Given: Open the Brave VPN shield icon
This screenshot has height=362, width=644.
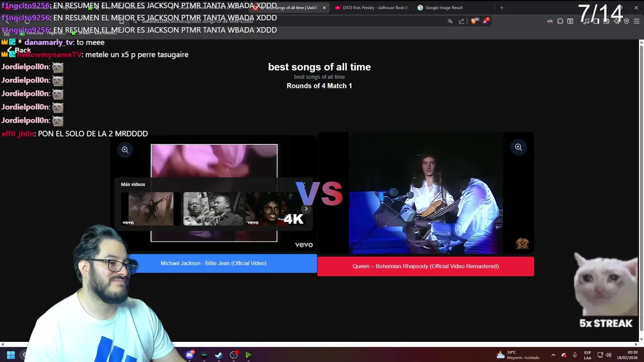Looking at the screenshot, I should coord(626,21).
